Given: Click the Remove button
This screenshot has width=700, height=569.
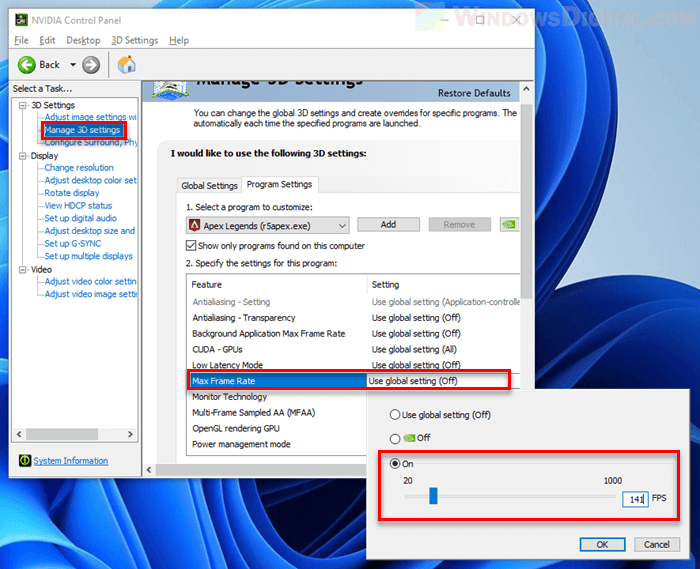Looking at the screenshot, I should click(x=459, y=224).
